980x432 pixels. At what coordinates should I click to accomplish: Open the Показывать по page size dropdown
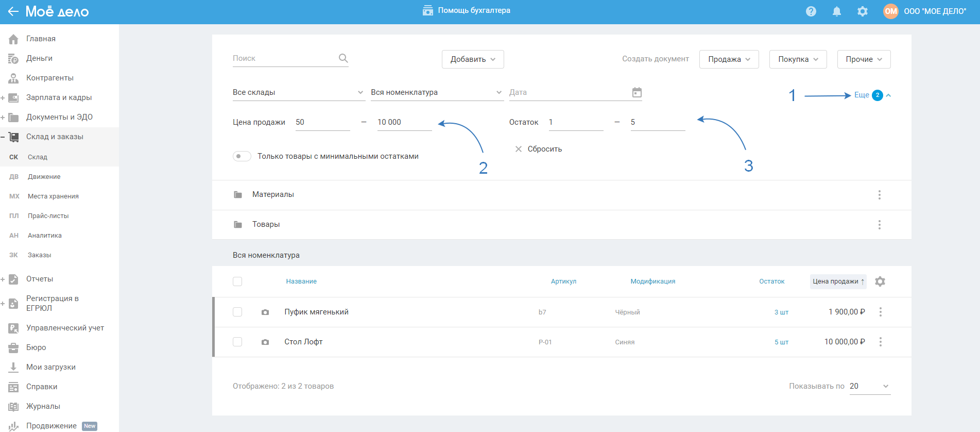pos(869,386)
